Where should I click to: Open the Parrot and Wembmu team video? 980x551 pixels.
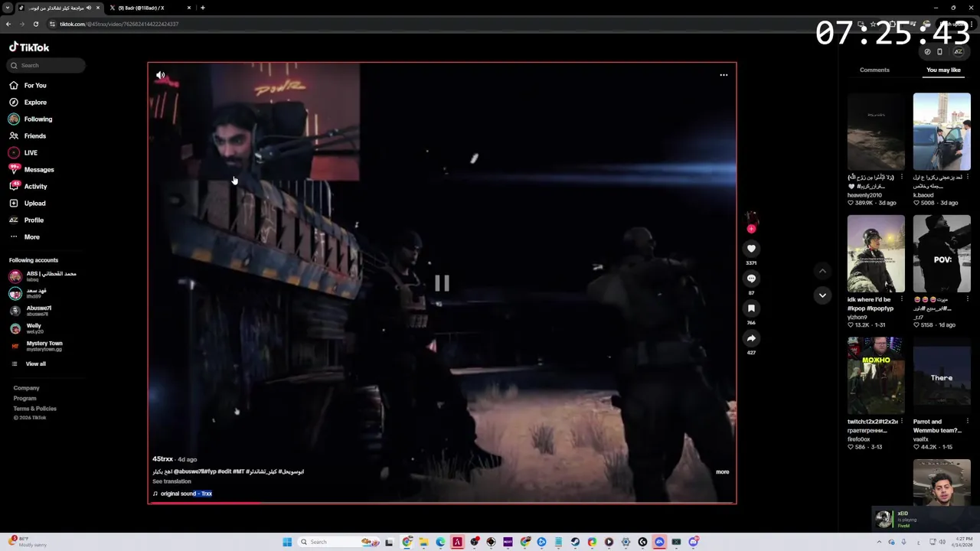pos(942,376)
